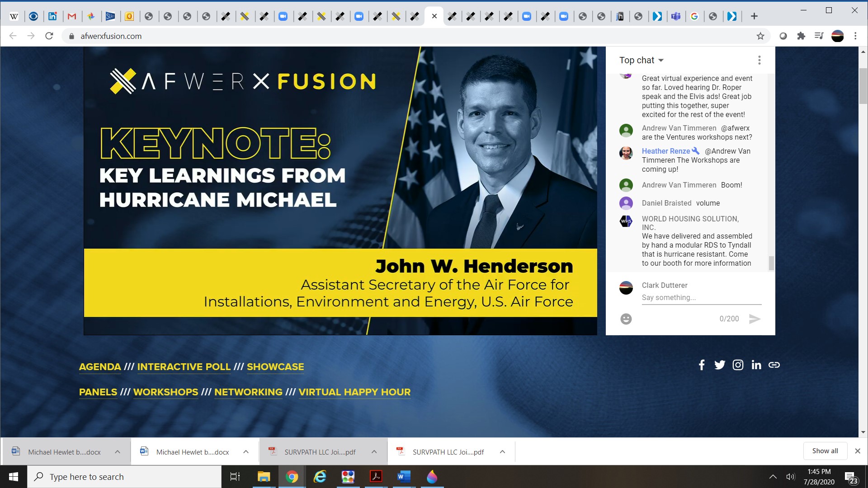Click the keynote video player
Screen dimensions: 868x488
pyautogui.click(x=340, y=191)
